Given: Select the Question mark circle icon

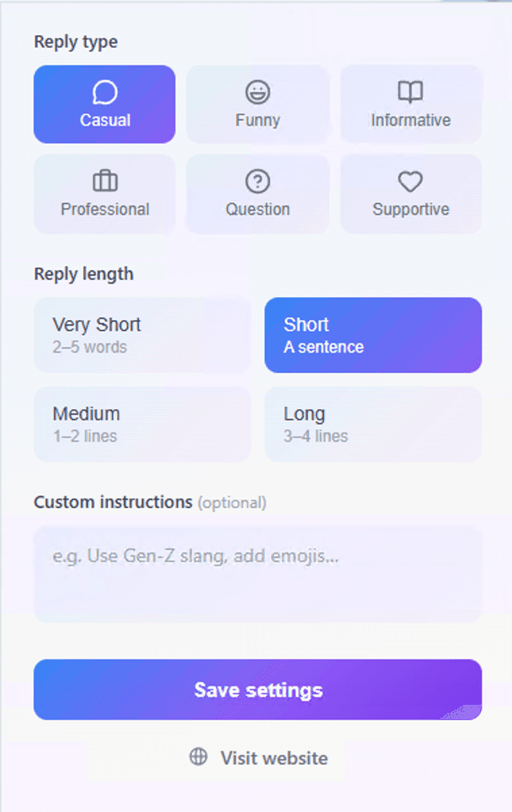Looking at the screenshot, I should (258, 181).
